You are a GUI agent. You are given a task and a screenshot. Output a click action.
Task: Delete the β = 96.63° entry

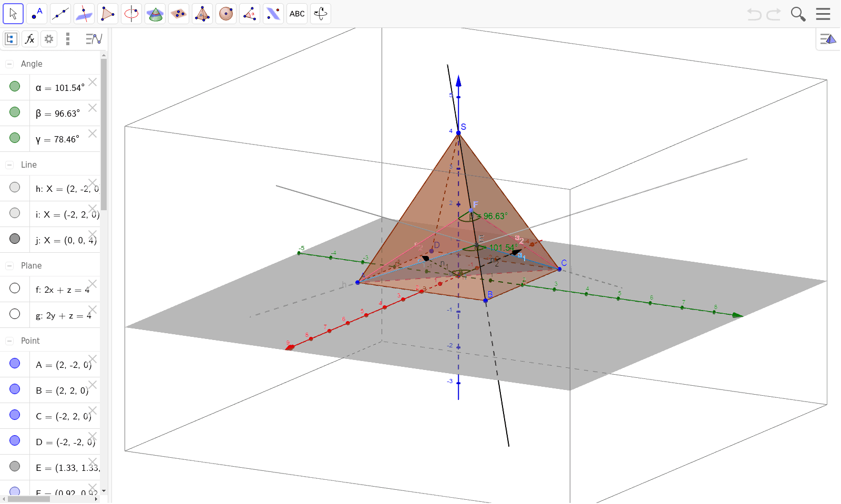point(93,108)
